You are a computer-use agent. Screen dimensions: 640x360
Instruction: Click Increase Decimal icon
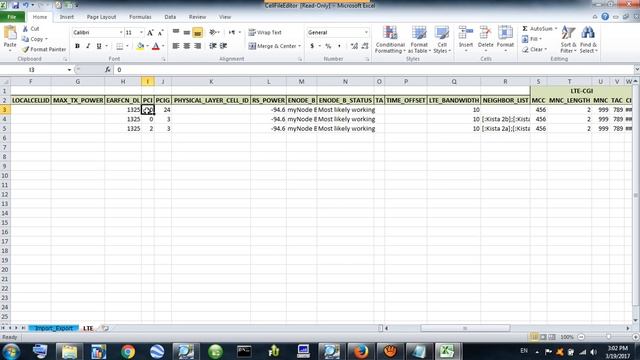354,46
